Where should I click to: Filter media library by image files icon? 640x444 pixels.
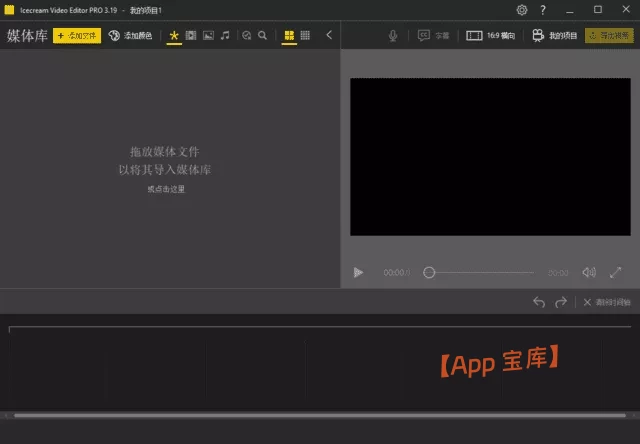coord(209,36)
